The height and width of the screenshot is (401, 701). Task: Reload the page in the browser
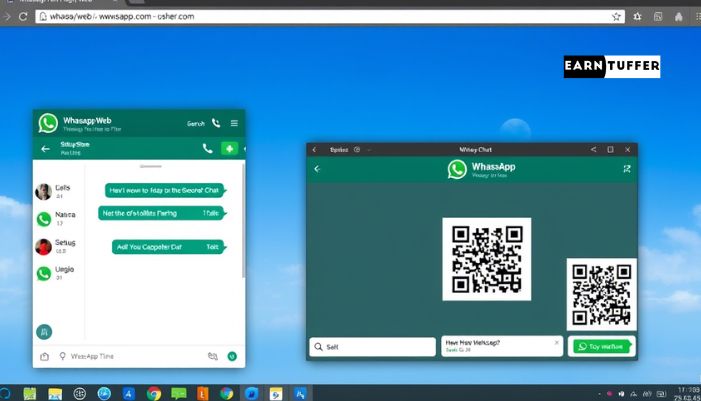[x=23, y=17]
